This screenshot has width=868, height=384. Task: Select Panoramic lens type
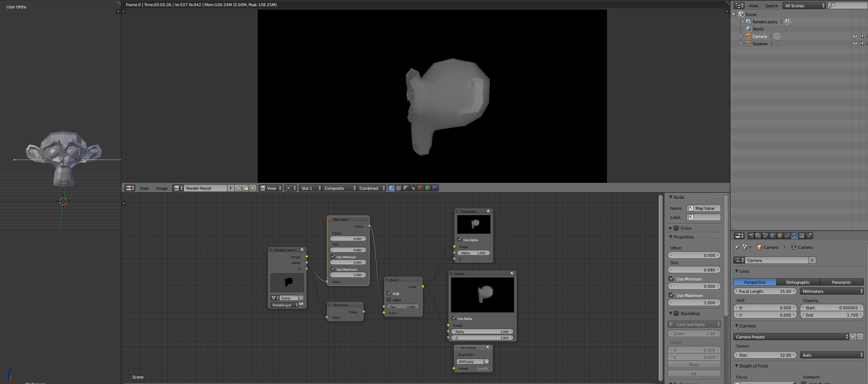tap(841, 282)
